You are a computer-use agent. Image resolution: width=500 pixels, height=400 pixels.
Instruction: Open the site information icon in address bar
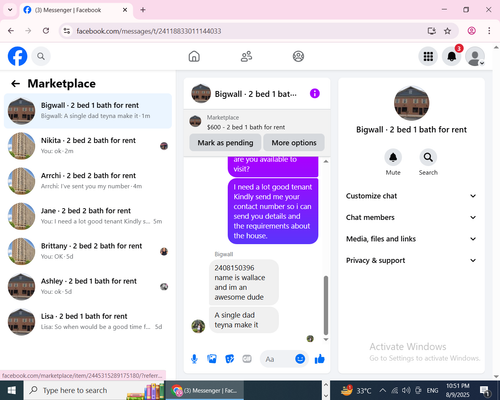point(67,31)
